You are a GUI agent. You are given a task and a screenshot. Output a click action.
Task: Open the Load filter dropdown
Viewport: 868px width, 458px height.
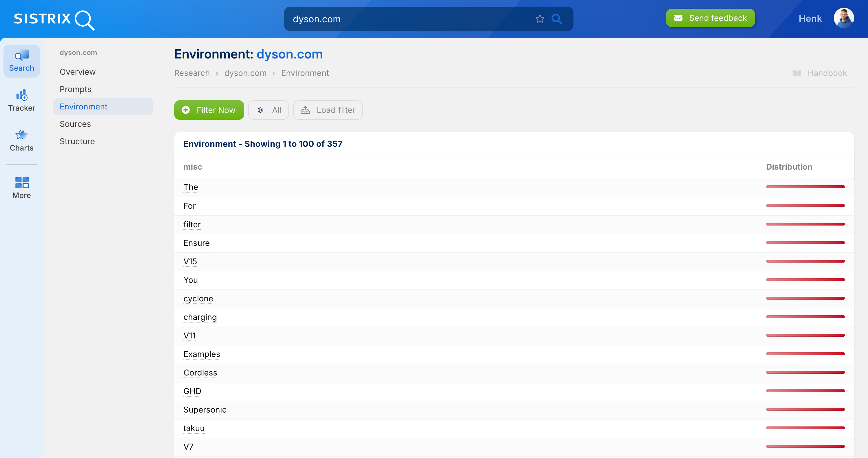coord(328,110)
